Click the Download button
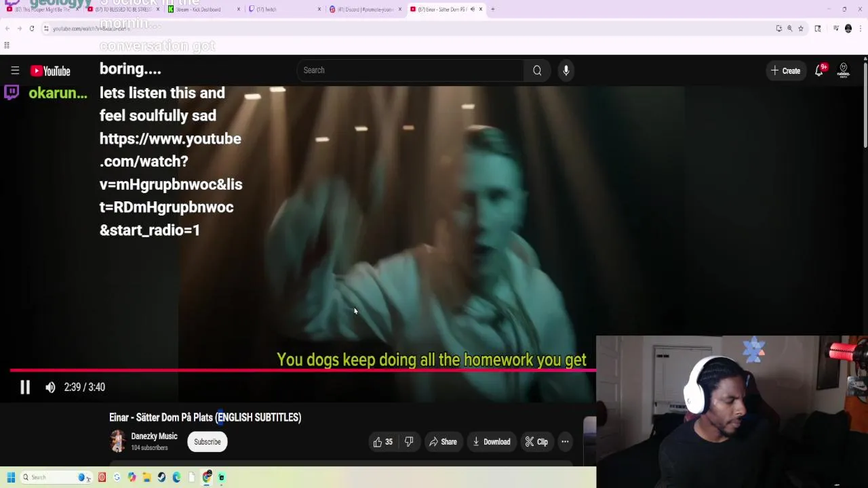 pyautogui.click(x=491, y=442)
